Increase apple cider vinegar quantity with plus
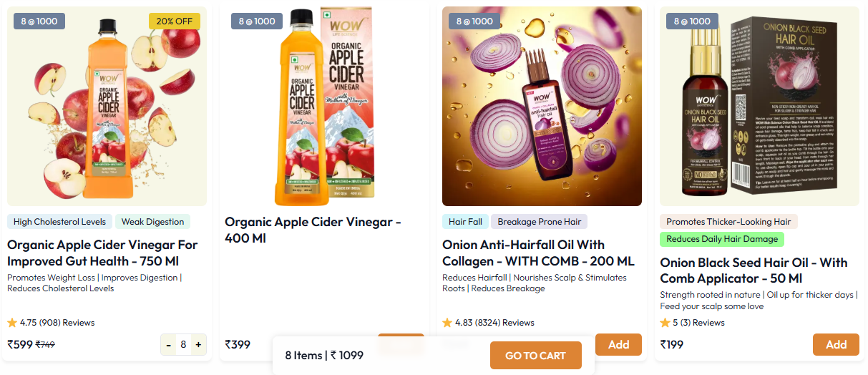The height and width of the screenshot is (375, 868). tap(198, 345)
